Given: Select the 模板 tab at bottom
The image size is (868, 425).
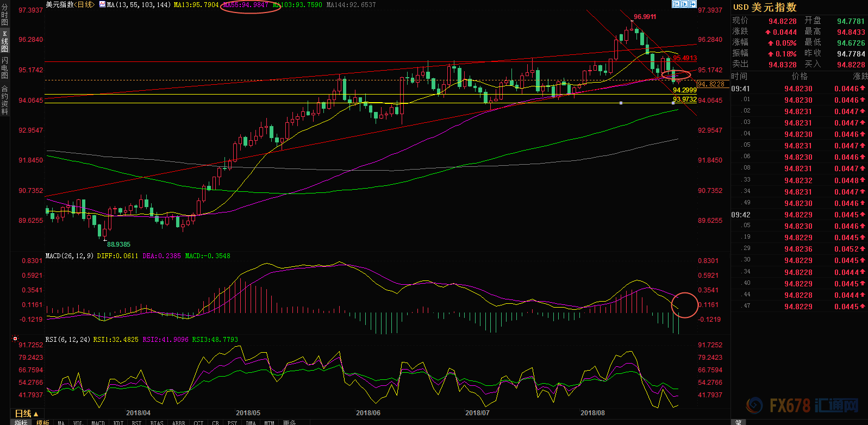Looking at the screenshot, I should point(43,422).
